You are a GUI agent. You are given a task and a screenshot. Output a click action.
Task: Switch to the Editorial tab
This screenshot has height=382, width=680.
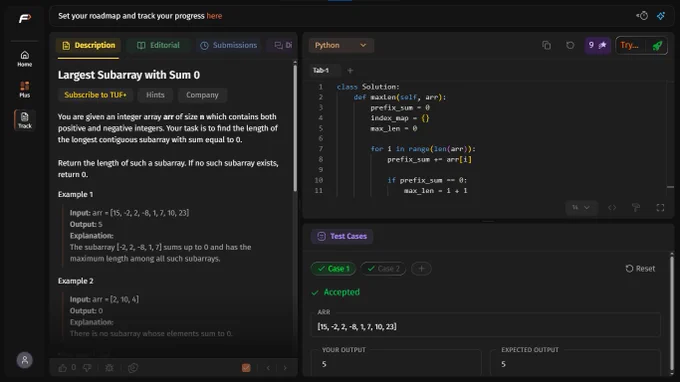coord(158,45)
